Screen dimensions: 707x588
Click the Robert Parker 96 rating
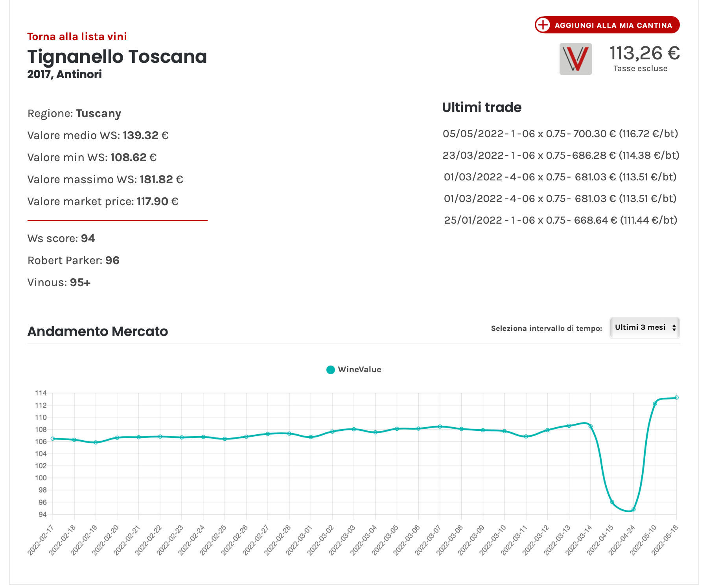coord(74,261)
